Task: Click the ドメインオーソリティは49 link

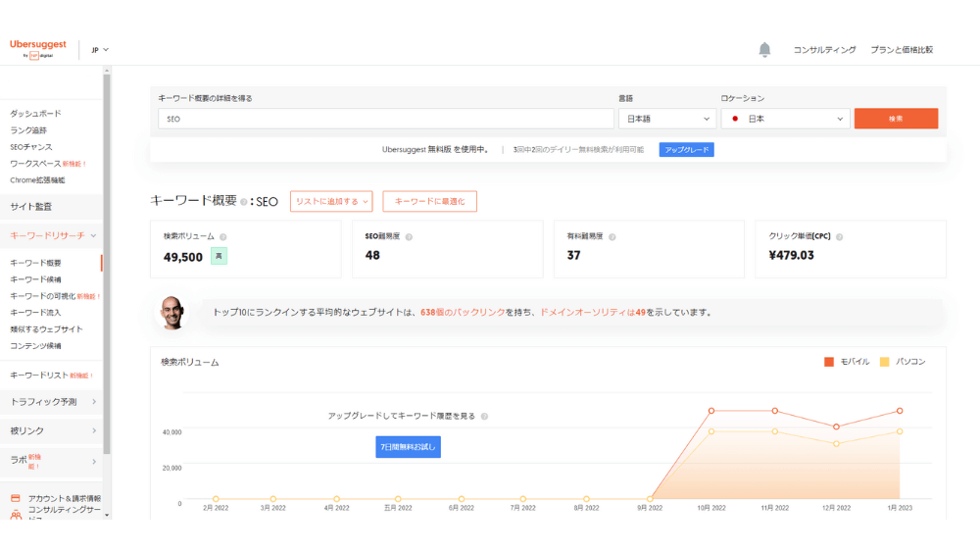Action: [593, 313]
